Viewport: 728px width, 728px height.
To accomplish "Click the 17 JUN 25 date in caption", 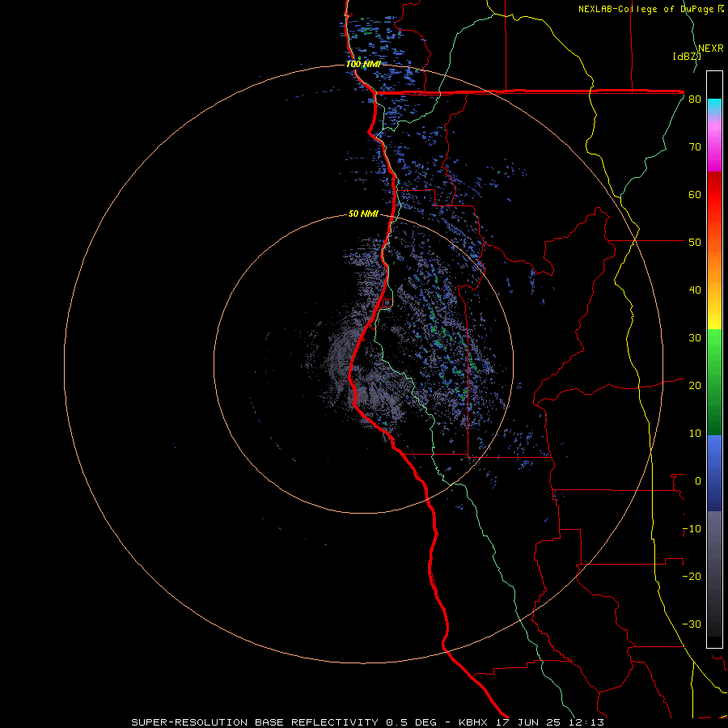I will 527,722.
